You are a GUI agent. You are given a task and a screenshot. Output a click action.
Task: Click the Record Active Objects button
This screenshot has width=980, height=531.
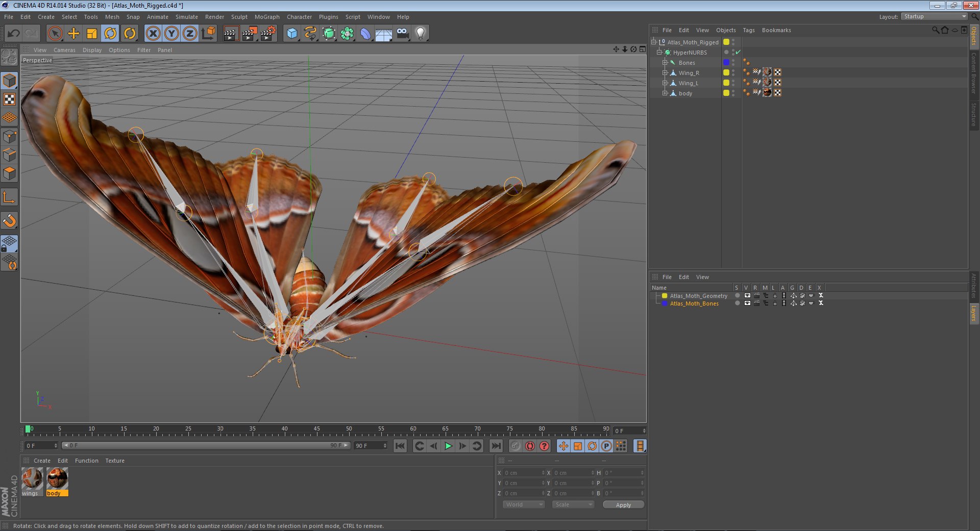click(x=516, y=446)
